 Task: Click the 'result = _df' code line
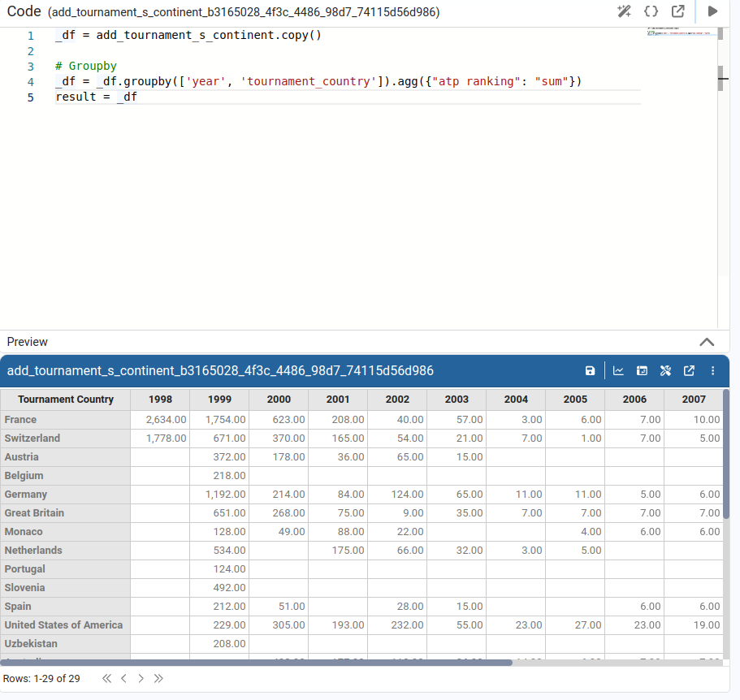[x=97, y=97]
